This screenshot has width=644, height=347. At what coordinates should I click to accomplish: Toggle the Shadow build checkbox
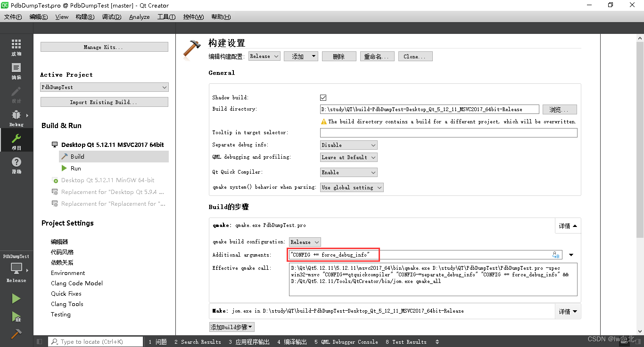click(323, 97)
